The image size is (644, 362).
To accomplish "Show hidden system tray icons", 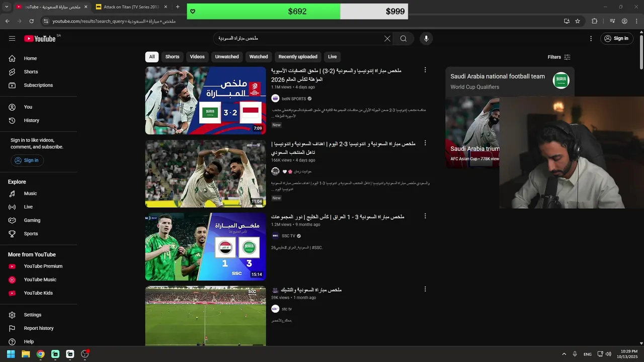I will coord(564,354).
